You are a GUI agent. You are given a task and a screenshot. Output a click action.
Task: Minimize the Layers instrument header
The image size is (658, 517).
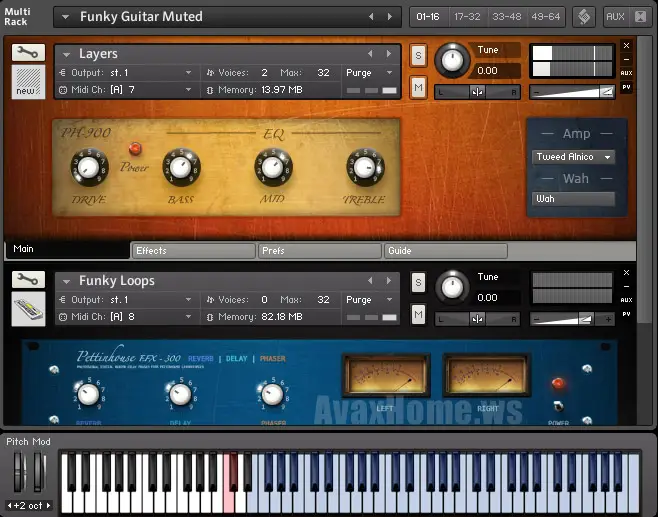point(626,59)
